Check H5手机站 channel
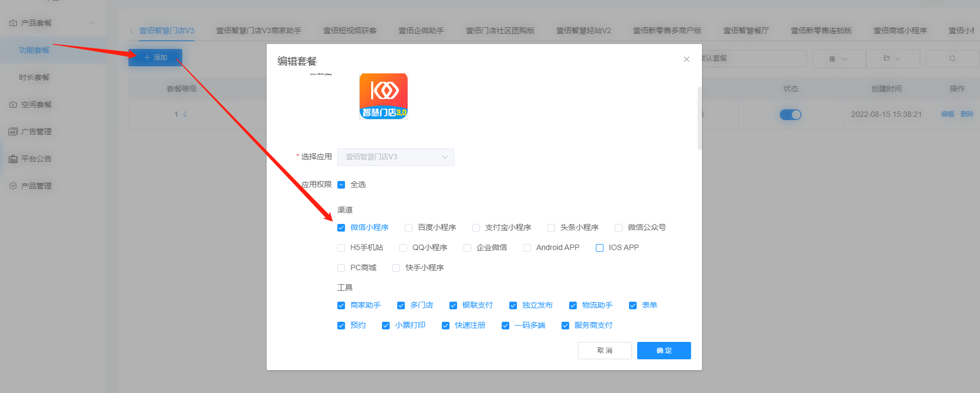This screenshot has width=980, height=393. pyautogui.click(x=341, y=248)
